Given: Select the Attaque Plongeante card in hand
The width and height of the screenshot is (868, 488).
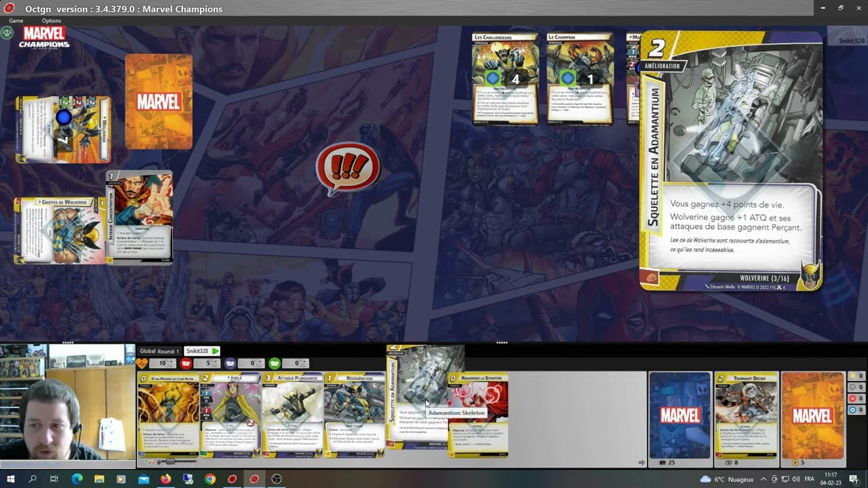Looking at the screenshot, I should [x=293, y=415].
